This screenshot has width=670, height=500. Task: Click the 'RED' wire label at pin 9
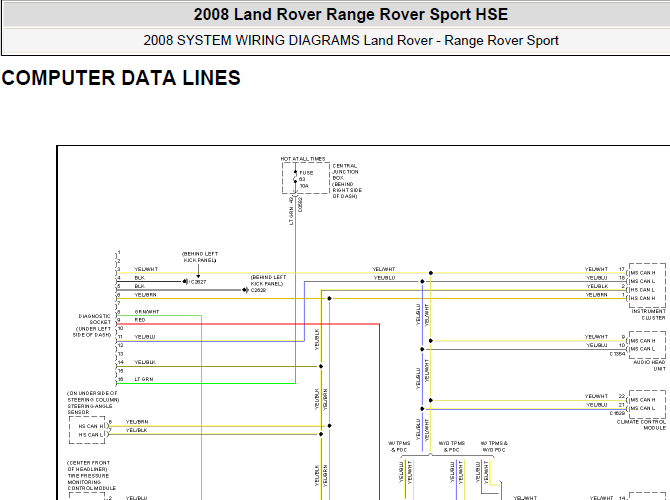tap(140, 320)
